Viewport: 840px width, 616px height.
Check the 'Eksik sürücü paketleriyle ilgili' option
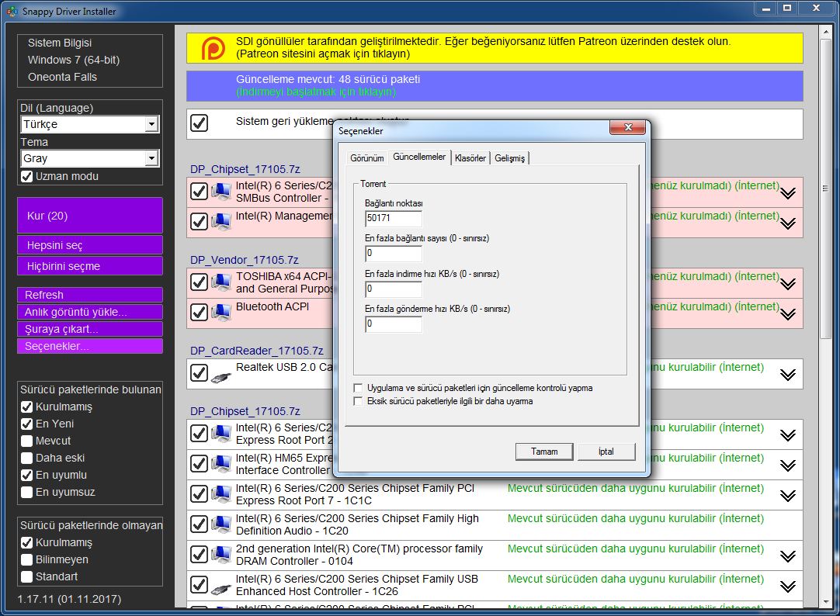pos(358,401)
